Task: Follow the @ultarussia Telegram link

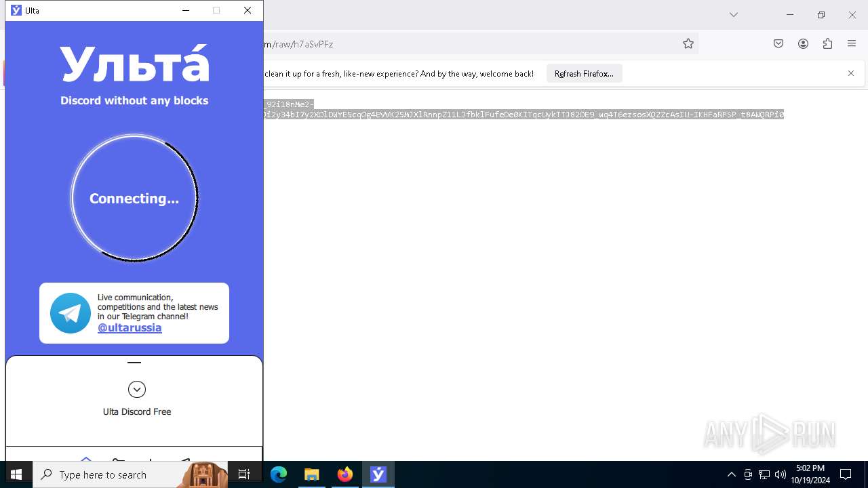Action: point(130,327)
